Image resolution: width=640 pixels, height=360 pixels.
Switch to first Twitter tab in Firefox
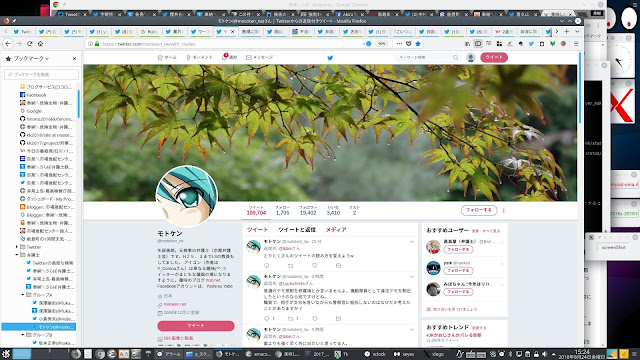coord(23,31)
